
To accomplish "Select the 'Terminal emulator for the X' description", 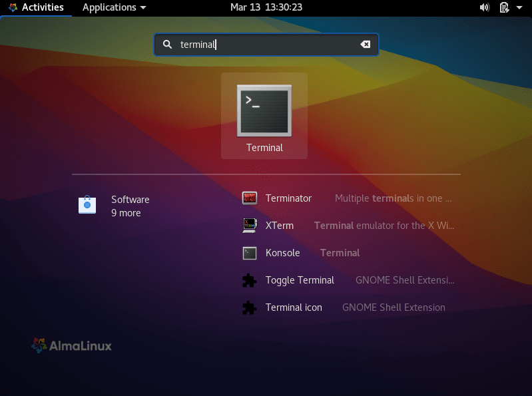I will point(385,225).
